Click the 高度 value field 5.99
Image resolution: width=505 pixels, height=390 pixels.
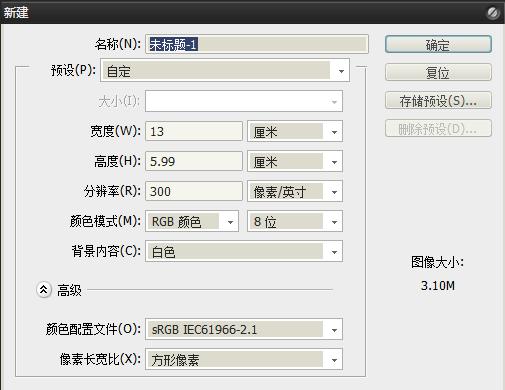coord(194,161)
